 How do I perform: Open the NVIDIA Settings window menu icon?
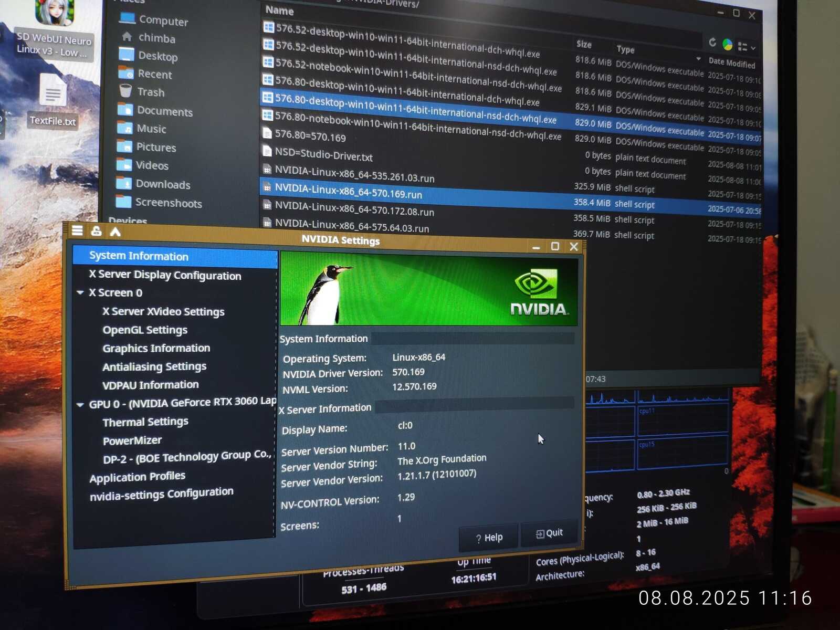coord(77,230)
